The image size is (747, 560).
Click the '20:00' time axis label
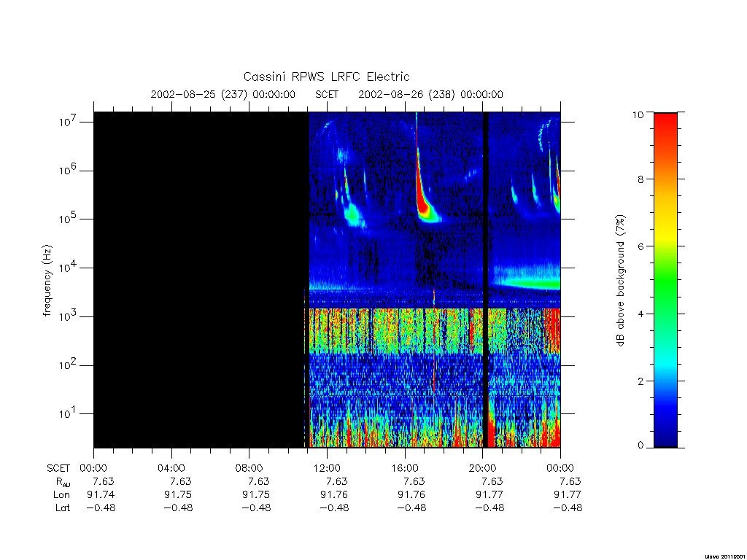(x=482, y=468)
